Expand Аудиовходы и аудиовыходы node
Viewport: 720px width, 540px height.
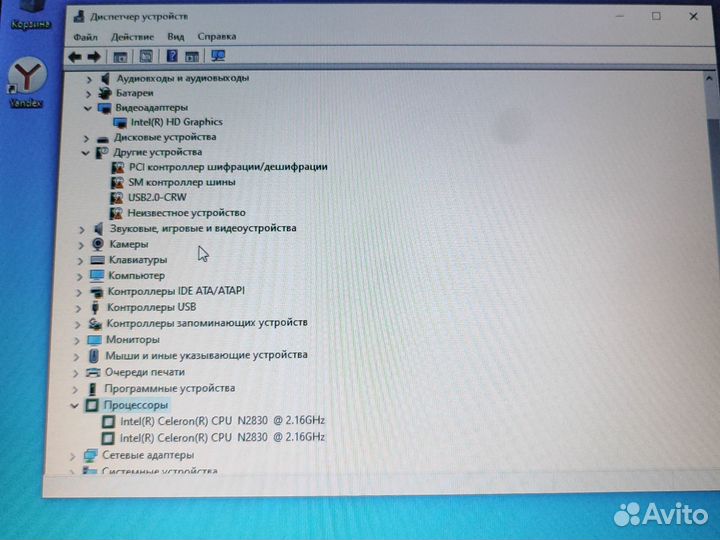click(89, 79)
